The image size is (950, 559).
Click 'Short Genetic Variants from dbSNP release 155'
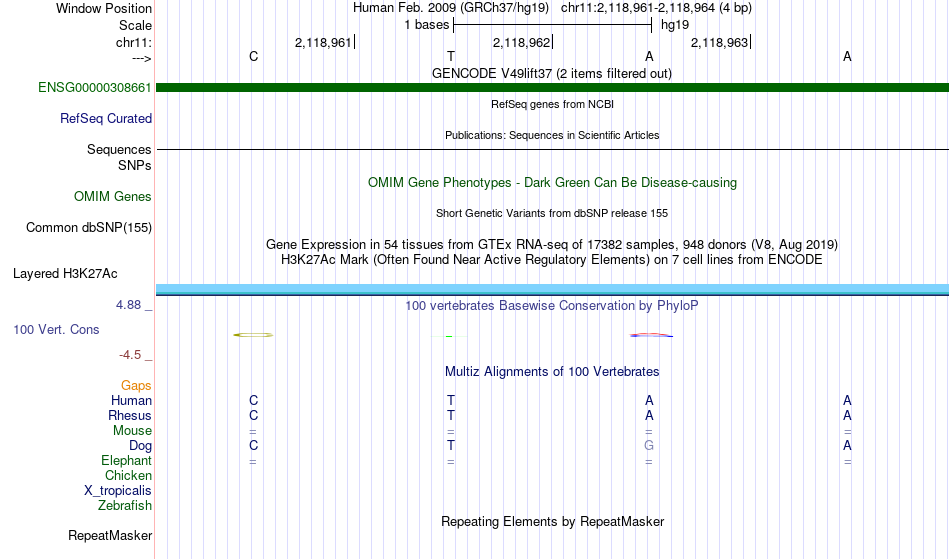coord(552,213)
